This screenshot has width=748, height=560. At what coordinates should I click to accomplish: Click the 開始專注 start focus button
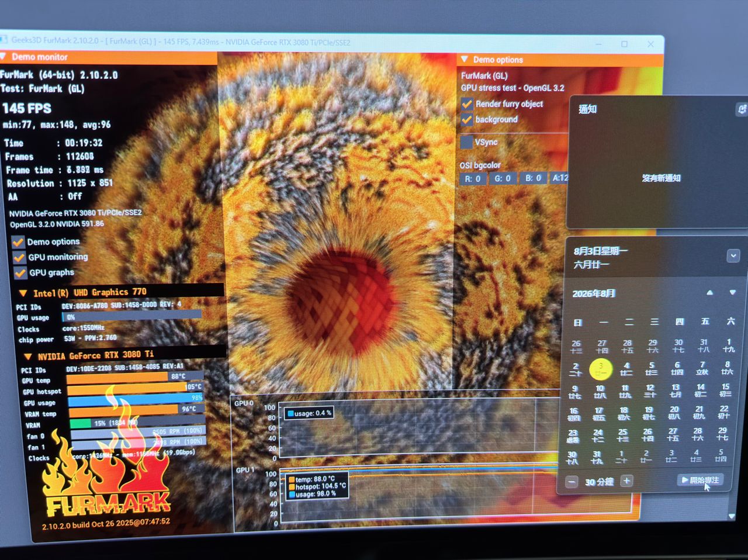[700, 480]
